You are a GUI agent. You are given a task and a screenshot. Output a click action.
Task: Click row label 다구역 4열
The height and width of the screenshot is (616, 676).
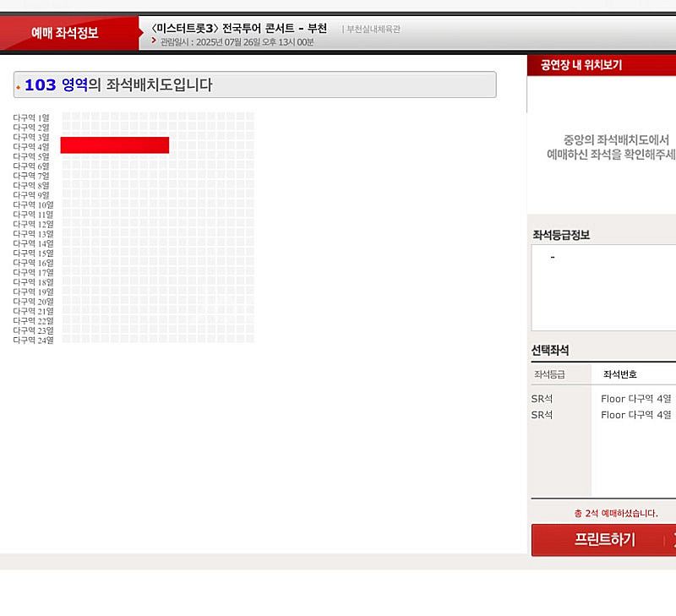point(31,147)
